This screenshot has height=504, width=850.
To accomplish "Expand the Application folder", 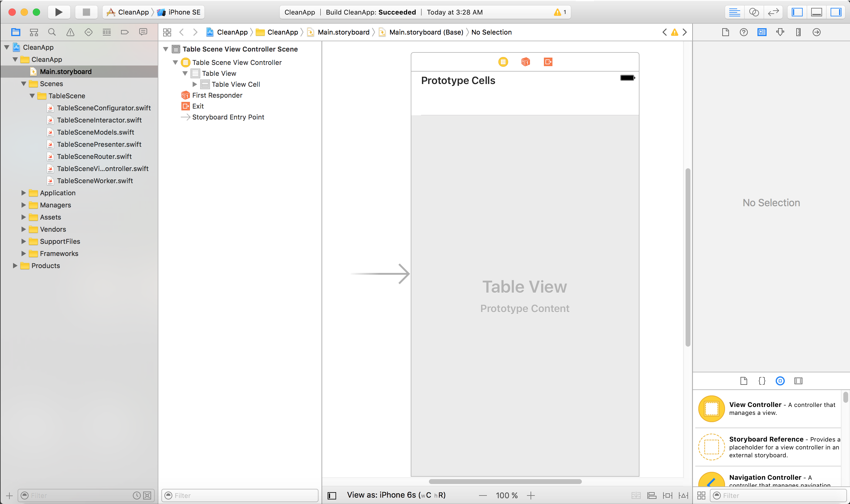I will tap(23, 193).
